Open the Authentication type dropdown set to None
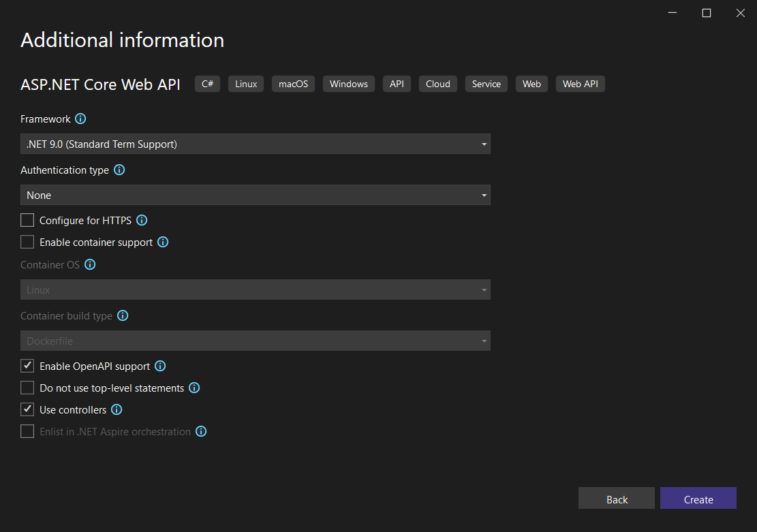Image resolution: width=757 pixels, height=532 pixels. [256, 195]
